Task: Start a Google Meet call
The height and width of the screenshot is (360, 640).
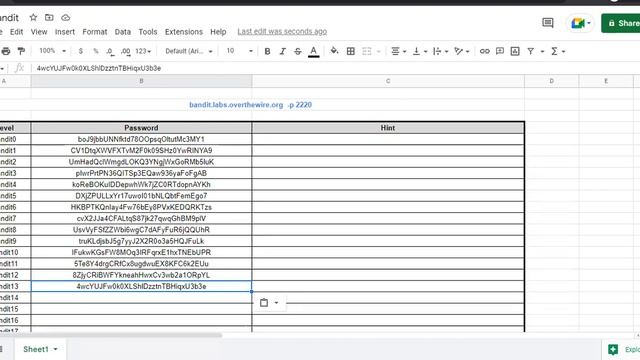Action: [580, 23]
